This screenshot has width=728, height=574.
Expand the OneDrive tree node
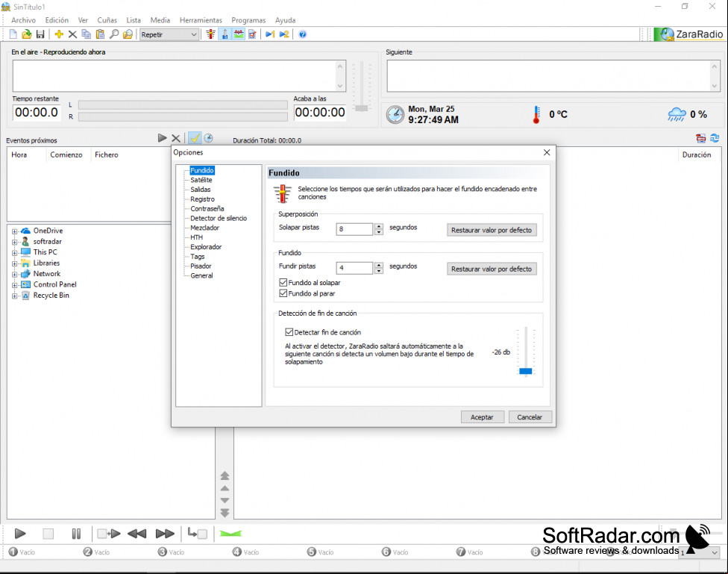tap(14, 231)
